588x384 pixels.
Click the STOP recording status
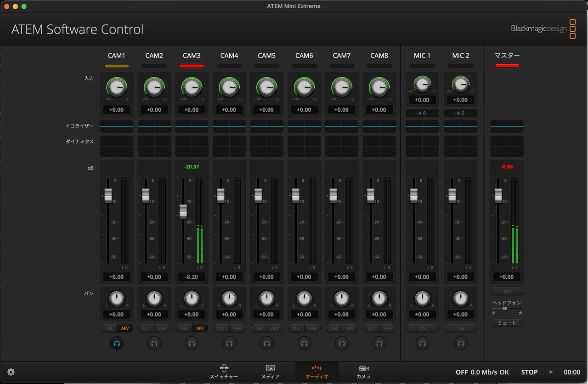529,372
